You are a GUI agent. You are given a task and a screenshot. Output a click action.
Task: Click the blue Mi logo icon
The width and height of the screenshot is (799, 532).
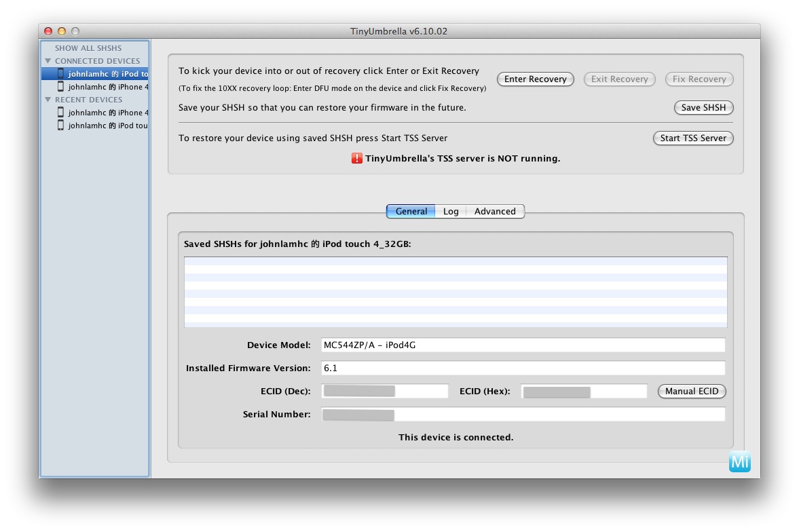739,461
